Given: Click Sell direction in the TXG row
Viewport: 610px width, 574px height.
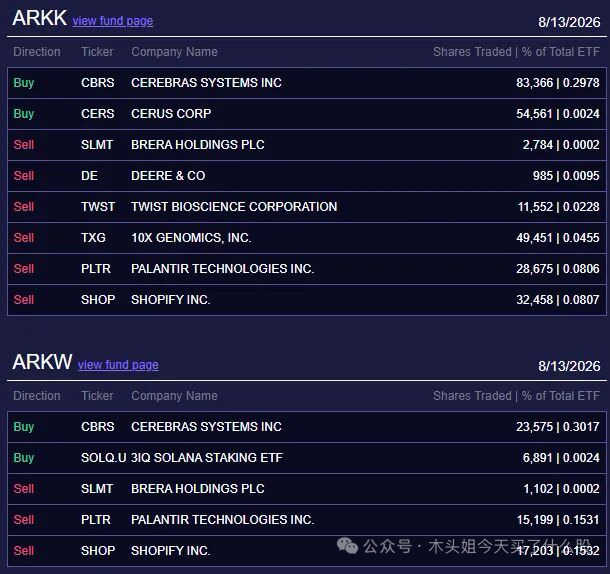Looking at the screenshot, I should click(24, 238).
